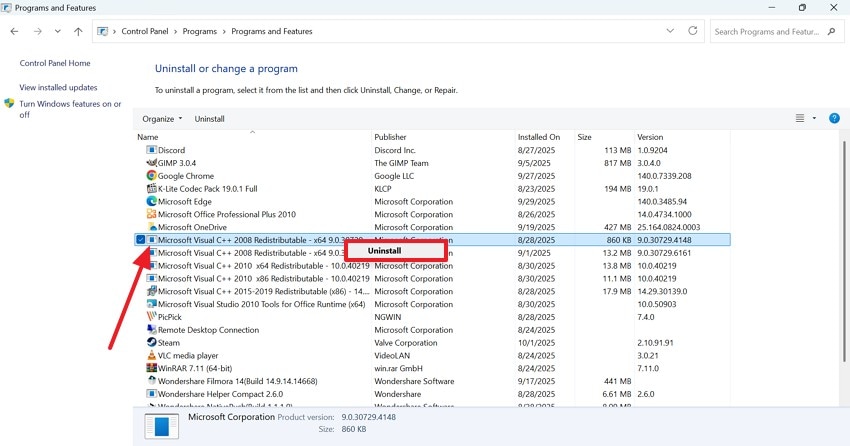Click the Control Panel address bar icon

click(102, 31)
